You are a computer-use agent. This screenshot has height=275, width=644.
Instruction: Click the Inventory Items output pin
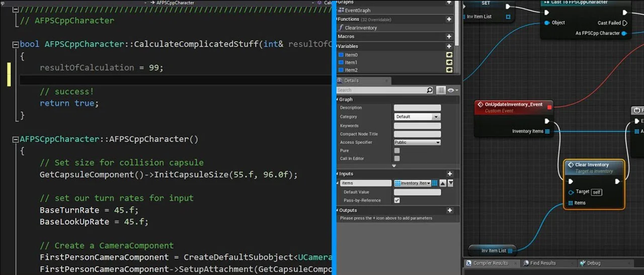pos(547,131)
